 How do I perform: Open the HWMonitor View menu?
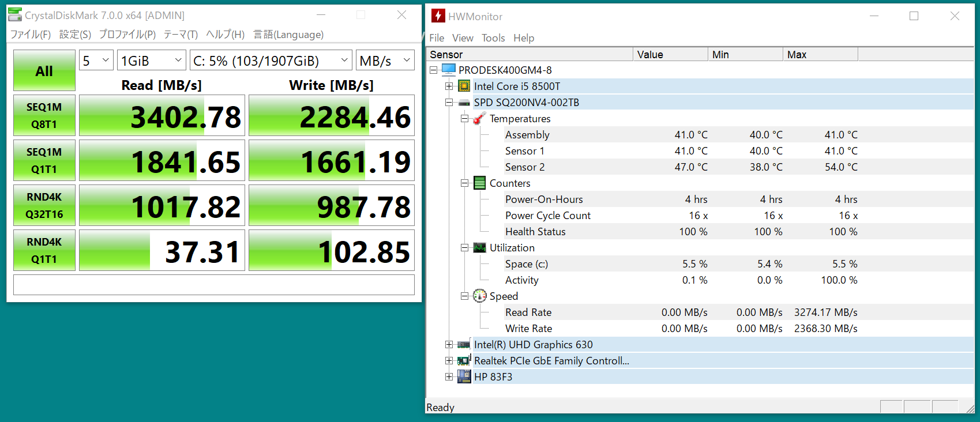(x=463, y=38)
